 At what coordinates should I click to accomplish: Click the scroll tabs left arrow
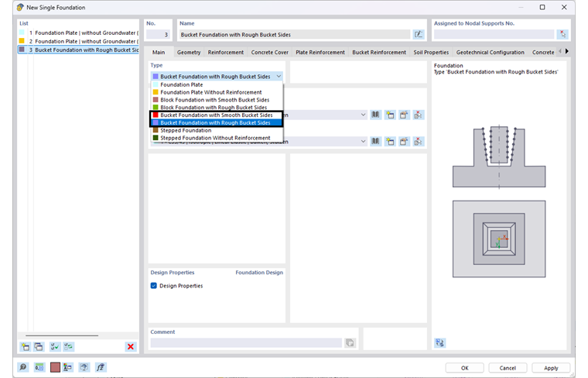tap(560, 51)
